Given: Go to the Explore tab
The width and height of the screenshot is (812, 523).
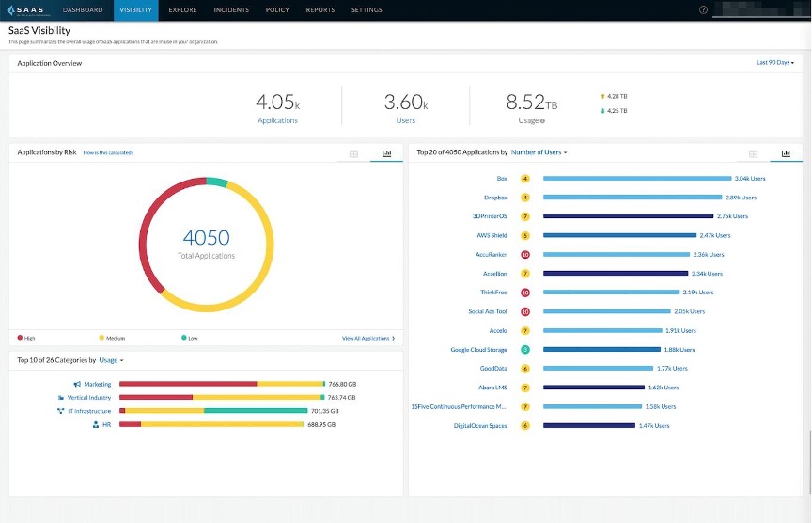Looking at the screenshot, I should [x=183, y=9].
